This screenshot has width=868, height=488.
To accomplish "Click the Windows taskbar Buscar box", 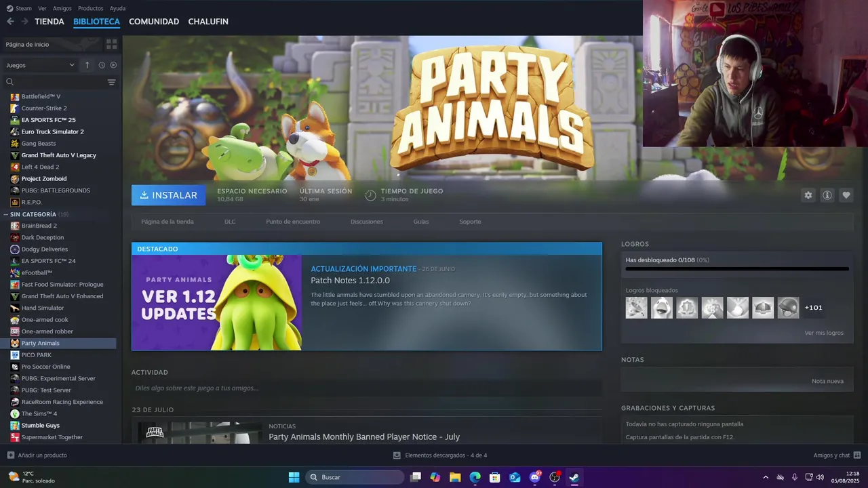I will tap(355, 477).
